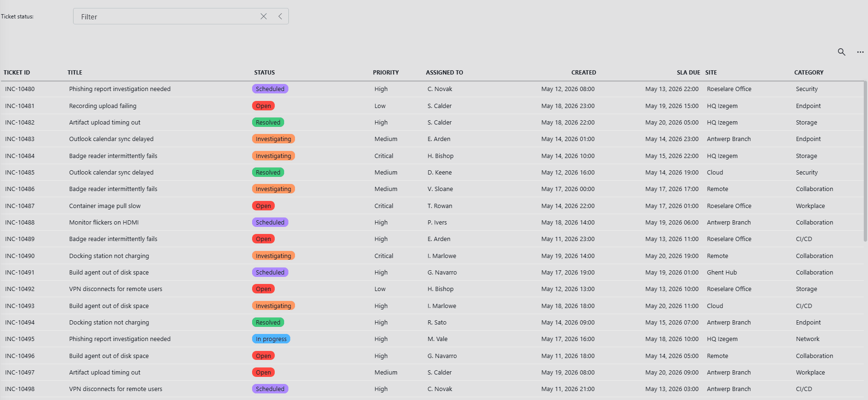The height and width of the screenshot is (400, 868).
Task: Sort by the STATUS column header
Action: [x=264, y=73]
